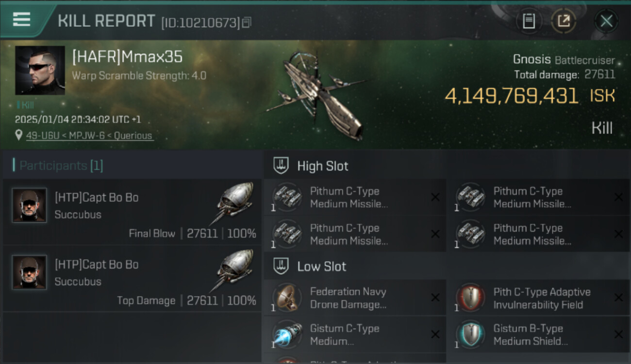This screenshot has height=364, width=631.
Task: Follow the 49-U6U location link
Action: tap(89, 135)
